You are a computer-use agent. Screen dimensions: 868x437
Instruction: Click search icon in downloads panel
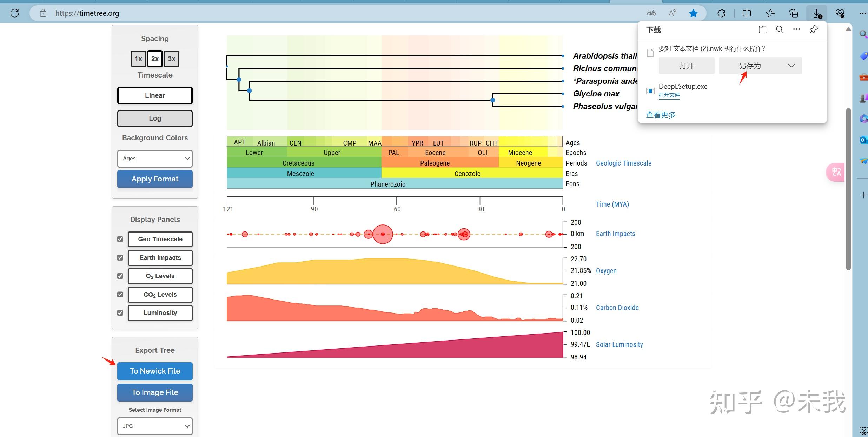tap(780, 29)
